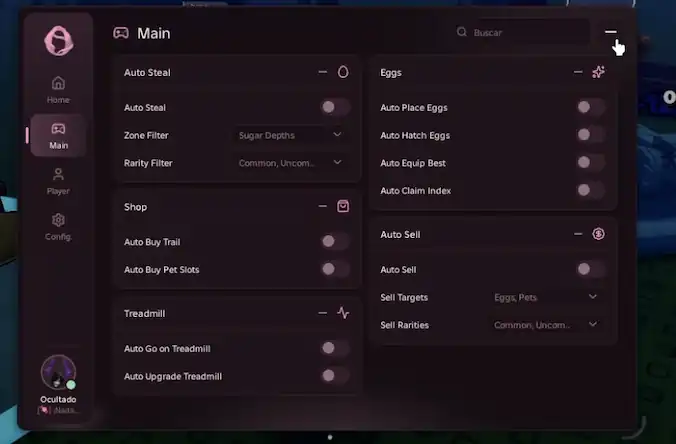676x444 pixels.
Task: Collapse the Auto Sell section
Action: (578, 234)
